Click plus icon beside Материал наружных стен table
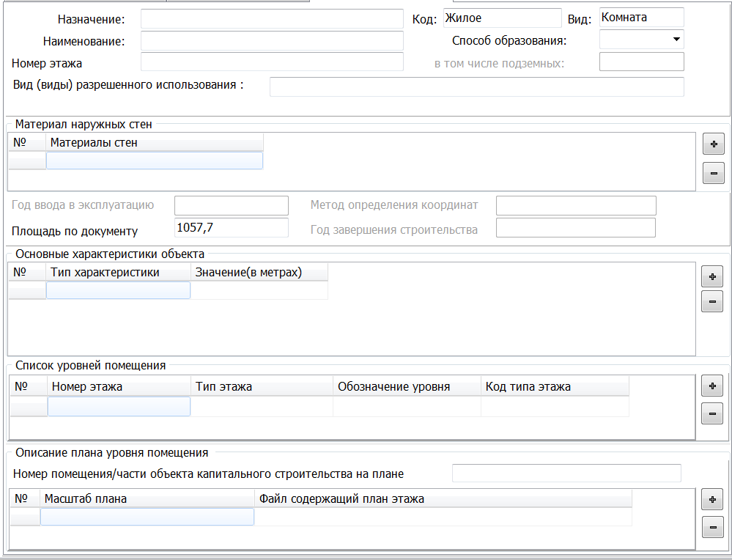This screenshot has width=732, height=560. point(713,144)
